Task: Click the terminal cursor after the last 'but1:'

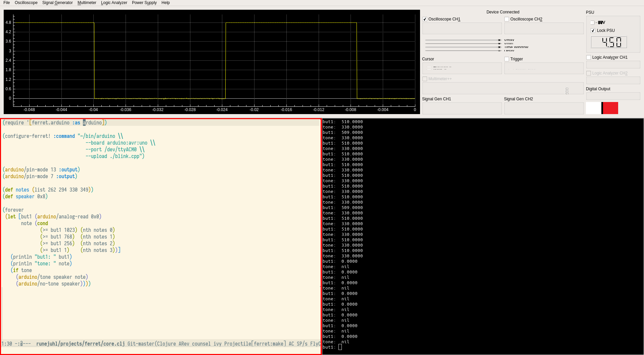Action: [x=340, y=347]
